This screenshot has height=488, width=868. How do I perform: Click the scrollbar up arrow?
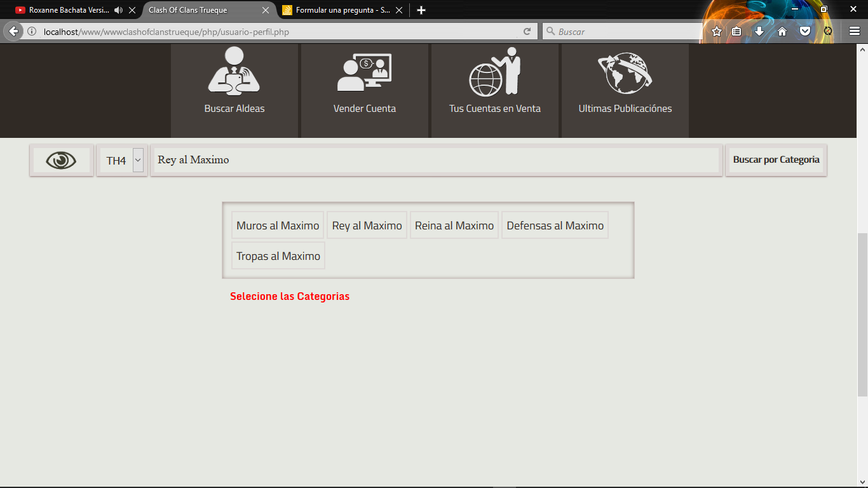tap(862, 49)
